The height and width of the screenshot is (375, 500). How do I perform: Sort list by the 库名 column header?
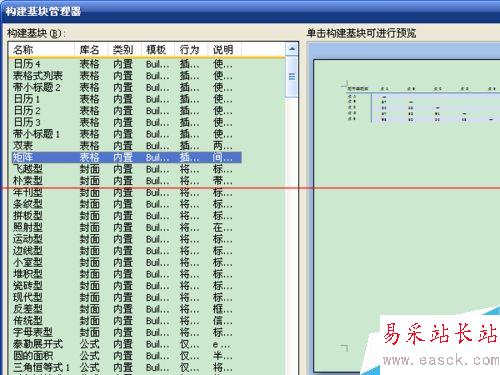pos(91,50)
